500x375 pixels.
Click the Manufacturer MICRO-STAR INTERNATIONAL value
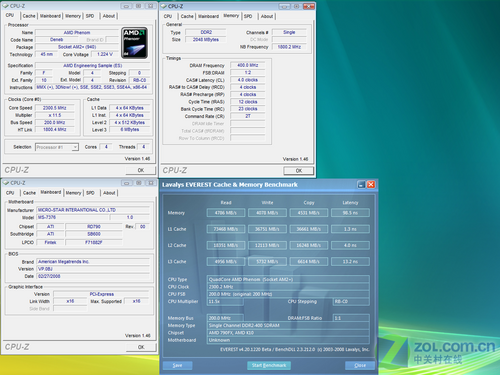click(93, 210)
